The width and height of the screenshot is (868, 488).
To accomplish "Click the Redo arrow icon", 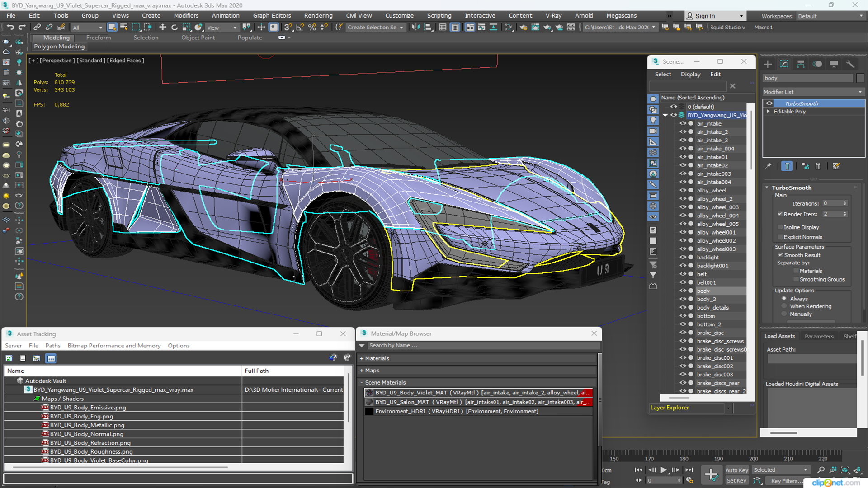I will 22,27.
